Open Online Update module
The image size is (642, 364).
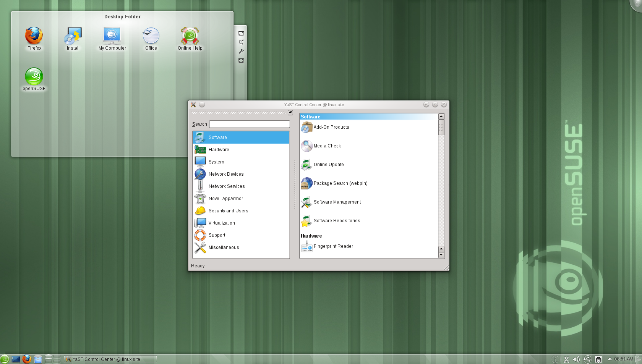tap(328, 165)
